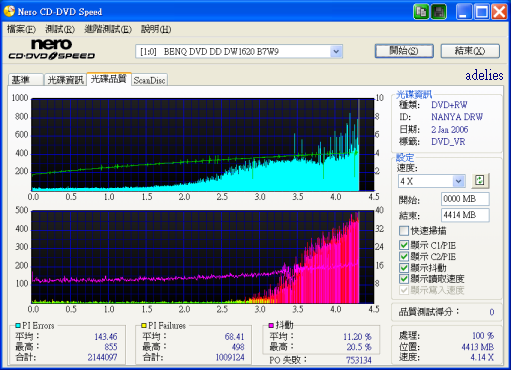The height and width of the screenshot is (370, 511).
Task: Open the BENQ DVD DD DW1620 drive dropdown
Action: pyautogui.click(x=336, y=52)
